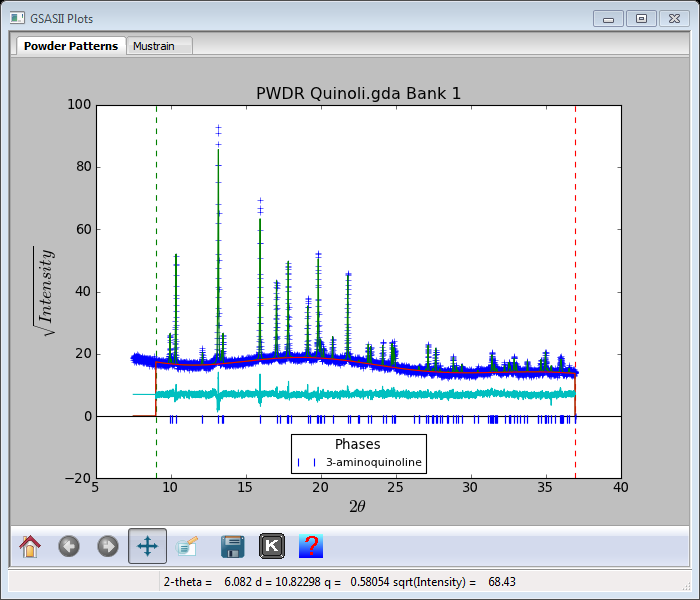Click the plot title PWDR Quinoli.gda Bank 1
The width and height of the screenshot is (700, 600).
[358, 93]
